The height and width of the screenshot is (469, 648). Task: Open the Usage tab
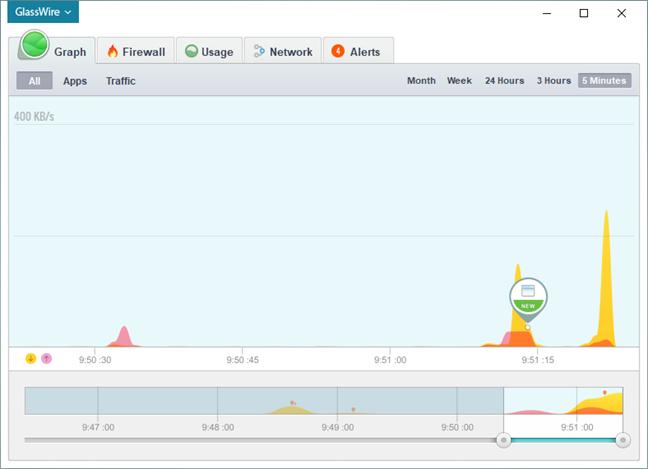209,51
